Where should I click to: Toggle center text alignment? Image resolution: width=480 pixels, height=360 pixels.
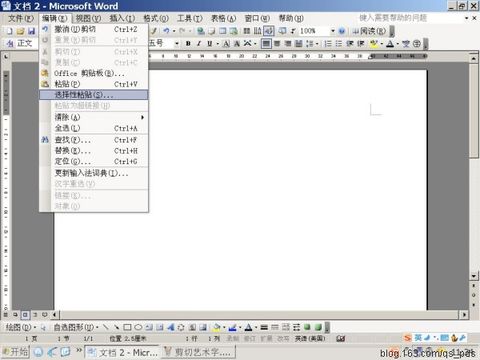(277, 43)
